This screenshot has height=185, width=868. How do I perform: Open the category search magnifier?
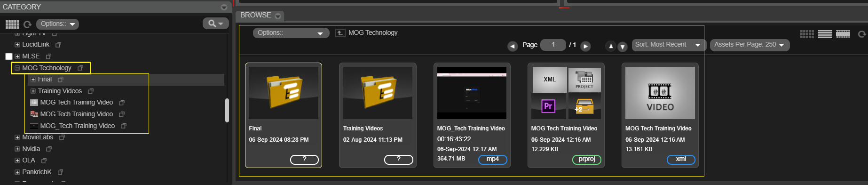coord(216,24)
